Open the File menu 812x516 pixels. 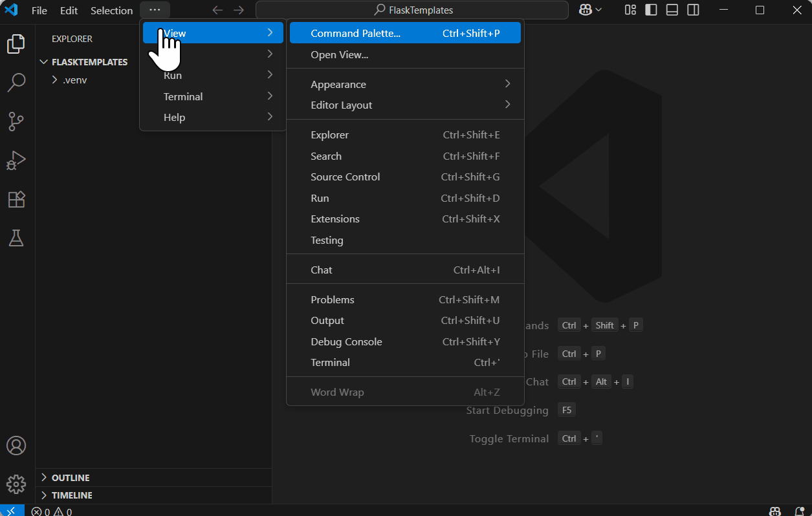pyautogui.click(x=39, y=10)
